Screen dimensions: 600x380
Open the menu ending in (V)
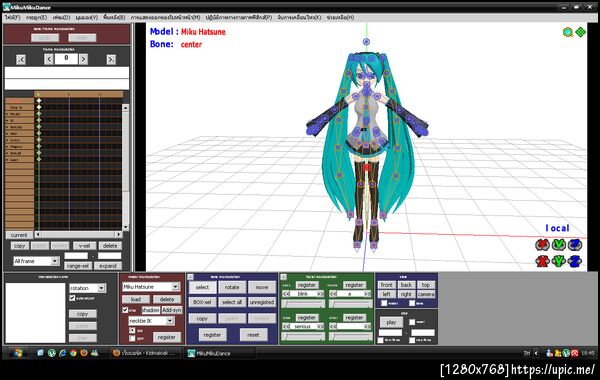[86, 18]
